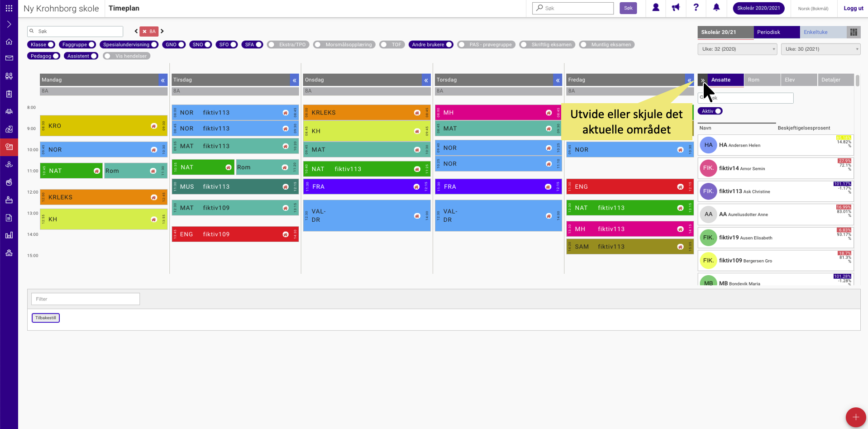Click top bar global search field
868x429 pixels.
coord(573,8)
